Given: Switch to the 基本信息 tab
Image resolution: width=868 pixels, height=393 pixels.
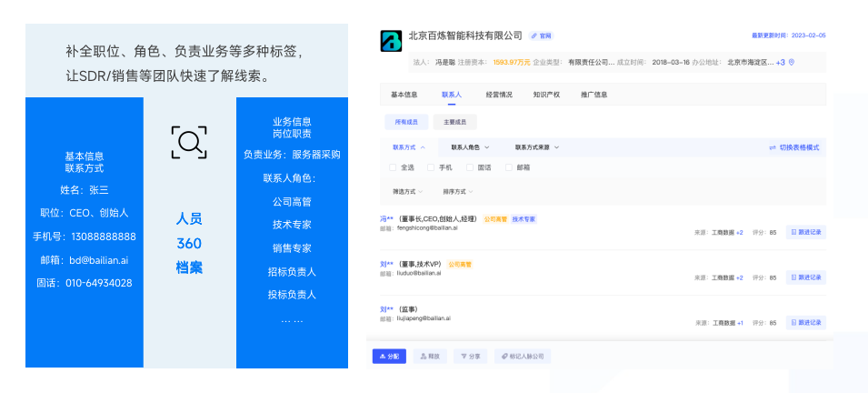Looking at the screenshot, I should coord(404,95).
